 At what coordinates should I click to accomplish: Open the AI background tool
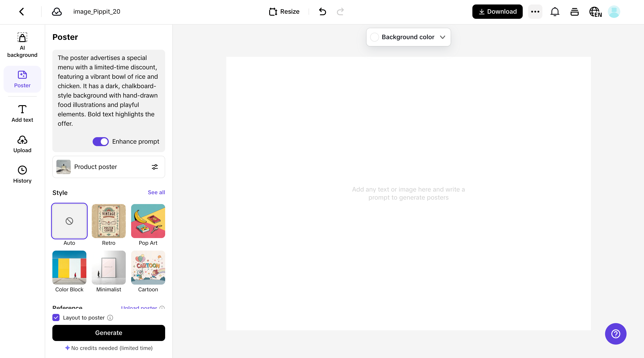coord(22,45)
